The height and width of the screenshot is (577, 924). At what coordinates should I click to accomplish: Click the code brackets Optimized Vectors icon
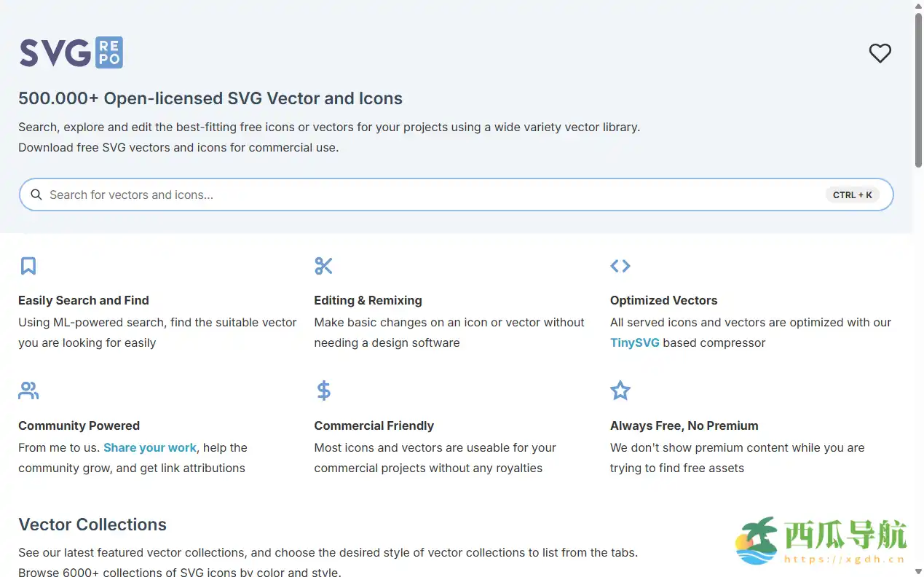click(x=620, y=266)
